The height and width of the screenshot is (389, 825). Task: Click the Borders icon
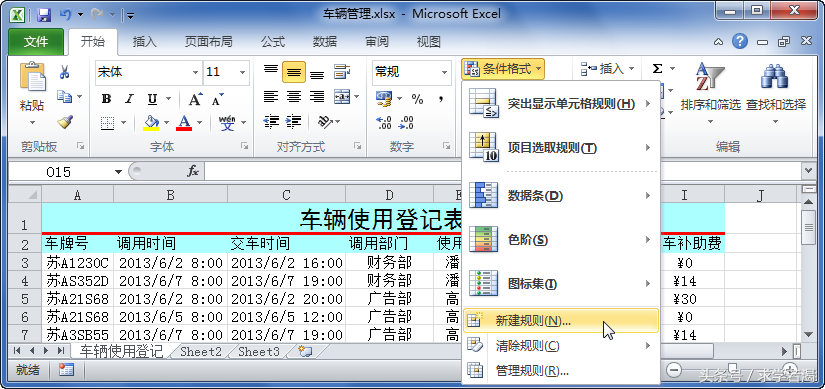[107, 123]
